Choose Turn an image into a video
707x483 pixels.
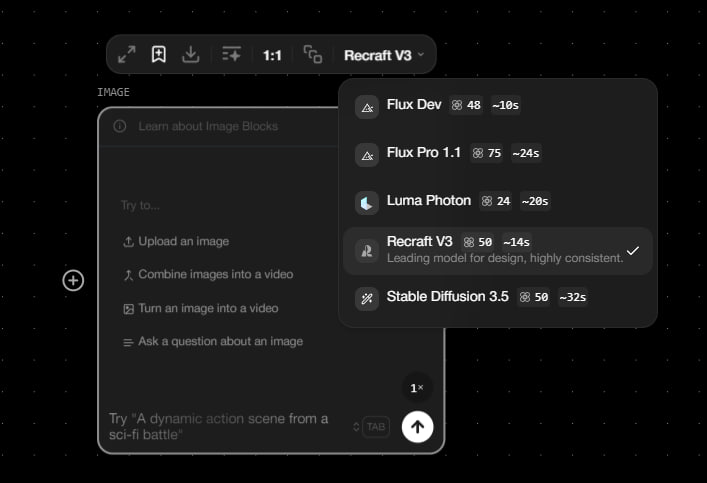[201, 308]
